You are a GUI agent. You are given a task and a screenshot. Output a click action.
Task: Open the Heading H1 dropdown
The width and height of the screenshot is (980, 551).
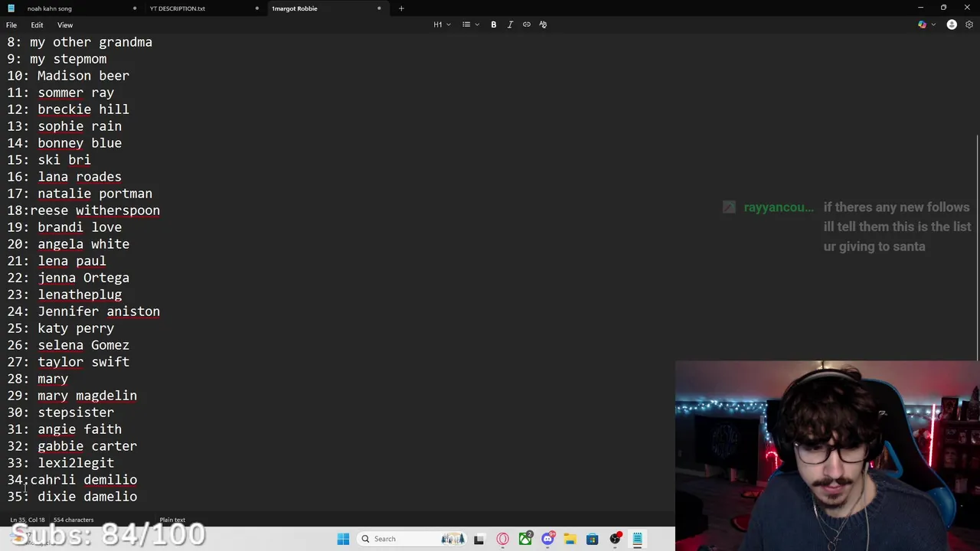coord(442,24)
